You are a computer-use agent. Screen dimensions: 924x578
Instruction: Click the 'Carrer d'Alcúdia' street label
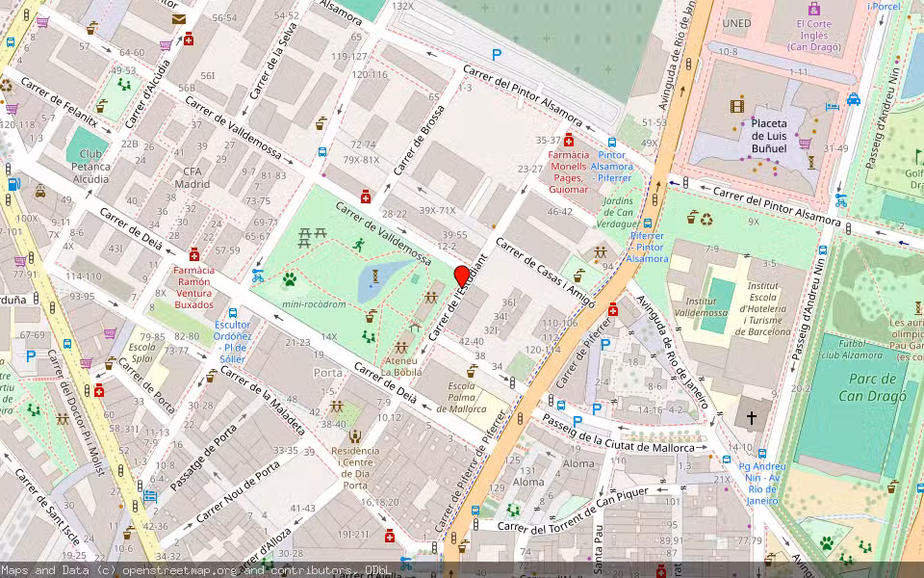(147, 95)
